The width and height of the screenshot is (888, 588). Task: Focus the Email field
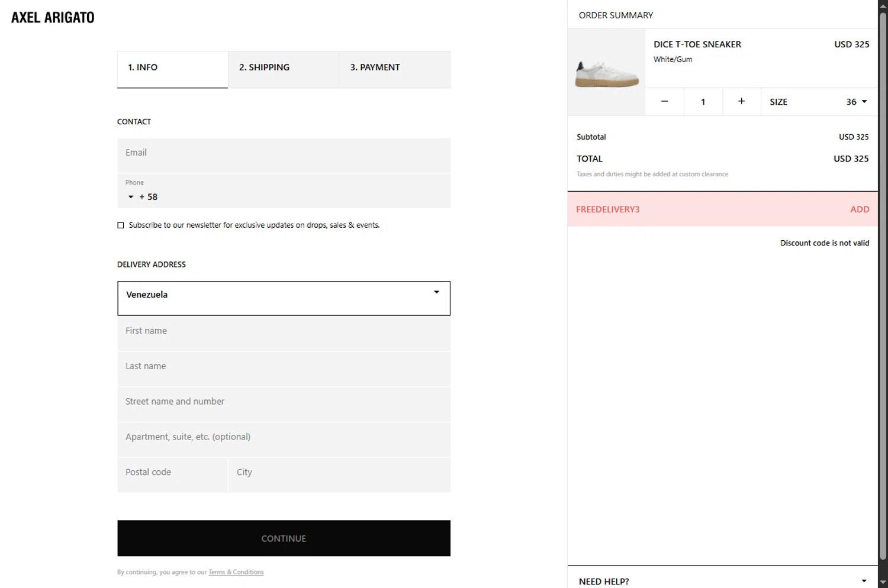tap(284, 156)
